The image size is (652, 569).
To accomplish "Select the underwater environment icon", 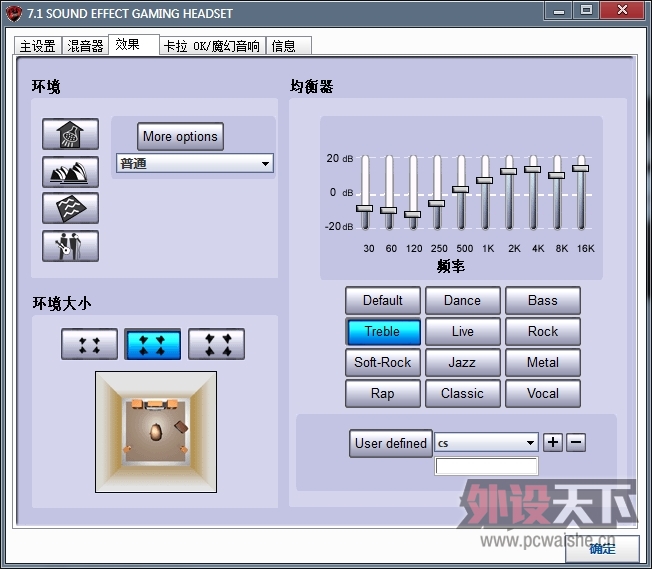I will [70, 208].
